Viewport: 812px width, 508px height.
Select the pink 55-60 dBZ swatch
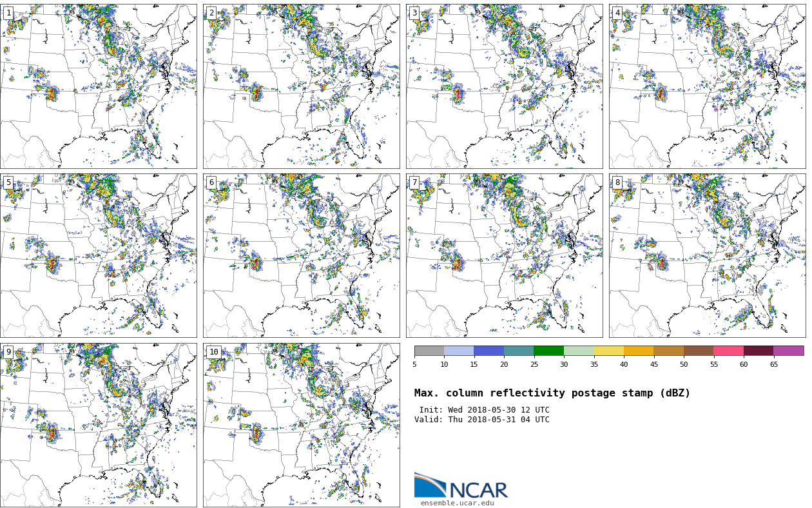point(728,351)
